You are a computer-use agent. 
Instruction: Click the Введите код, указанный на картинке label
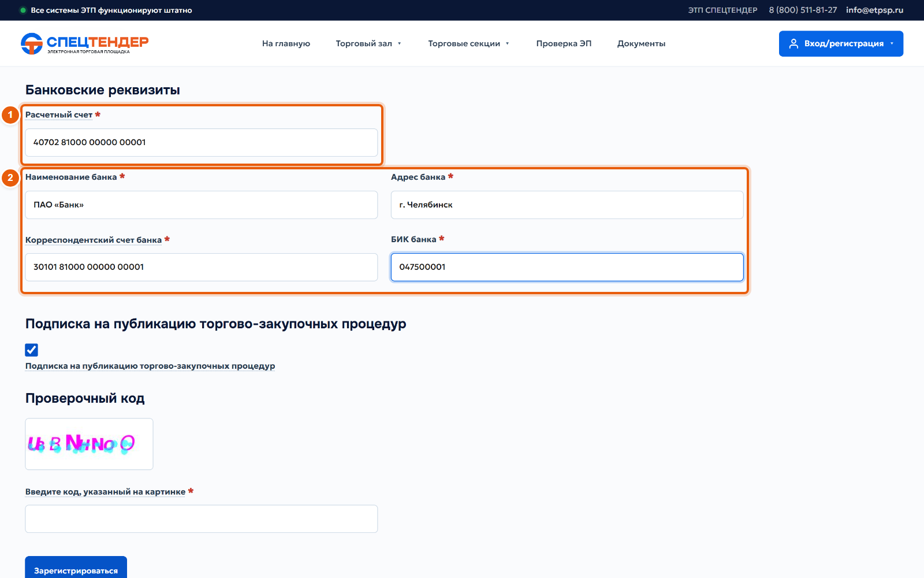tap(105, 492)
